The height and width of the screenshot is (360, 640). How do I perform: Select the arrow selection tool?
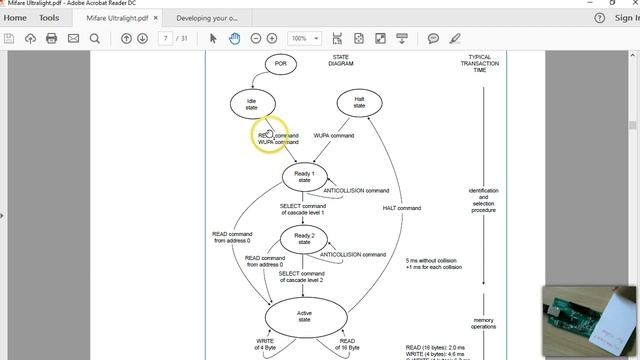point(213,38)
